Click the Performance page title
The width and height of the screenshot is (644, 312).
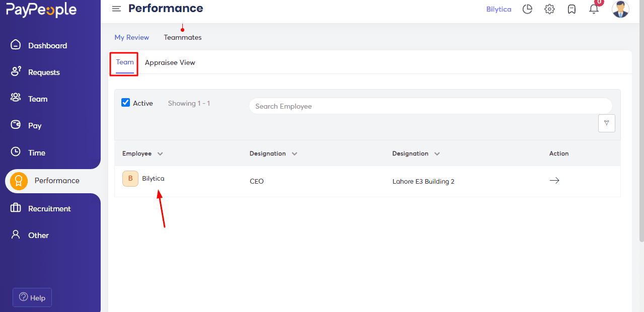point(166,8)
